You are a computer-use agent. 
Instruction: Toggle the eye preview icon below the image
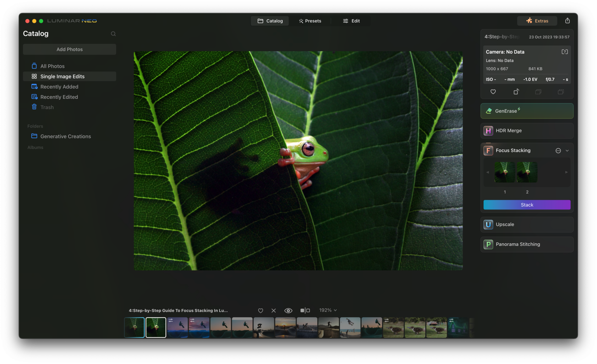pos(288,310)
